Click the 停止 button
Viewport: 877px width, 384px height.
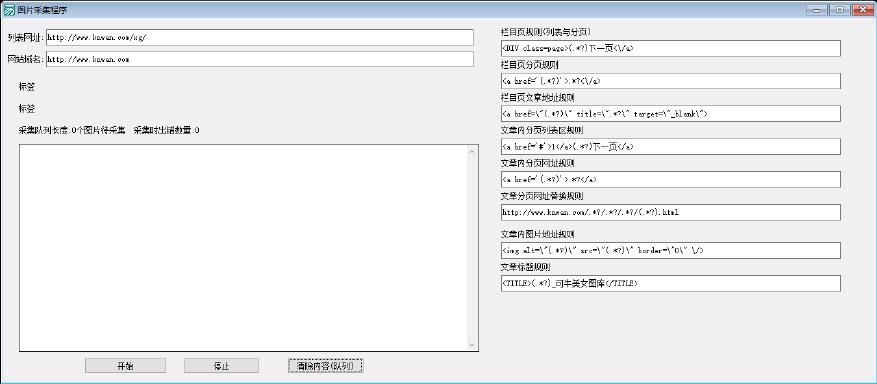(221, 366)
